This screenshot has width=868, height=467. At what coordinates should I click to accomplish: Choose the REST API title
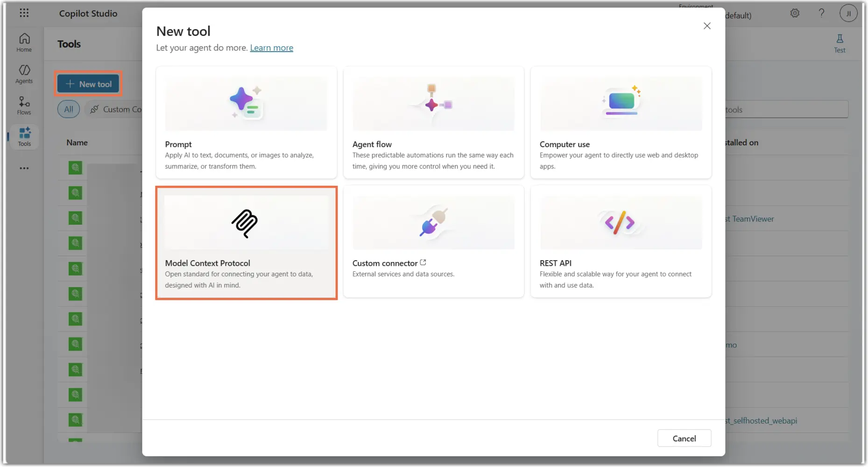(x=555, y=263)
